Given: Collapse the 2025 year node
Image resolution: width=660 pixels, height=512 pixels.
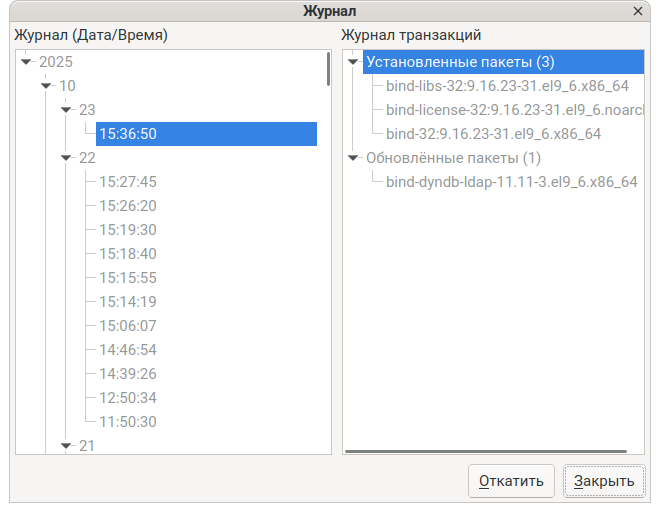Looking at the screenshot, I should [27, 62].
